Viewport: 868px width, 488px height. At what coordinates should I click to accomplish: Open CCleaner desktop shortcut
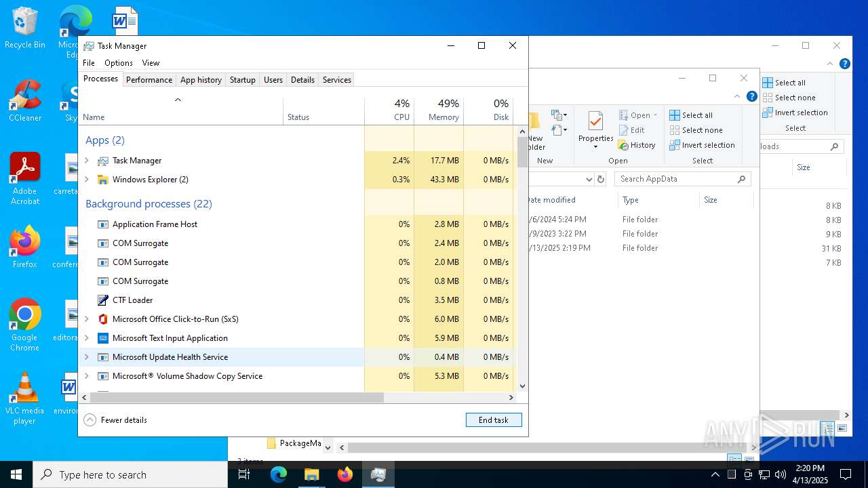(x=25, y=101)
